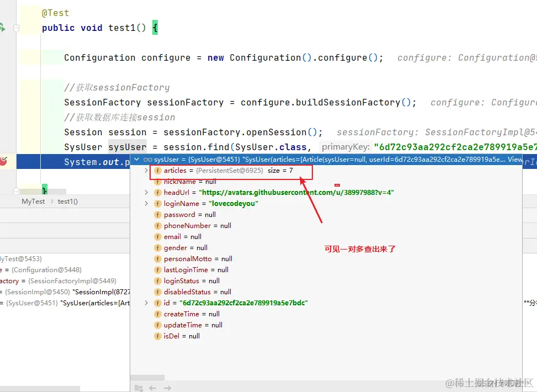
Task: Click the primaryKey parameter hint
Action: coord(345,147)
